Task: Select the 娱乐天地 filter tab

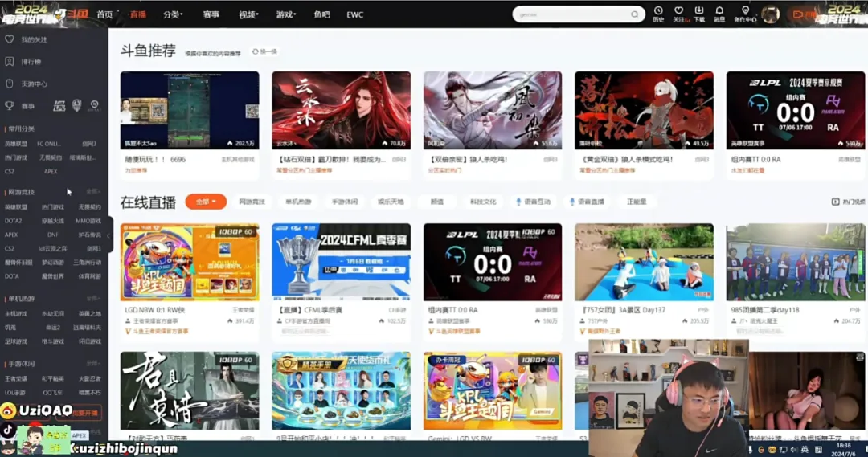Action: pos(391,202)
